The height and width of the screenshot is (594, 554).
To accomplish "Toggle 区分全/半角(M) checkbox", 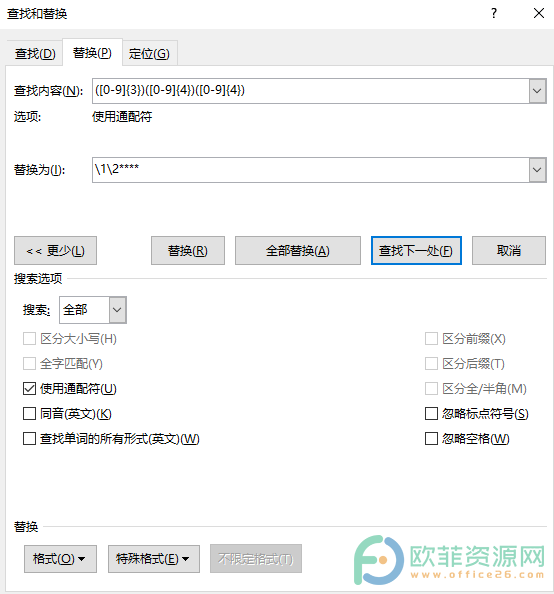I will (431, 389).
